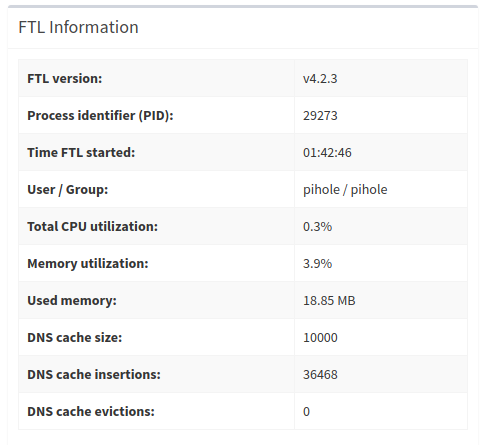Select the FTL version label
Image resolution: width=483 pixels, height=445 pixels.
point(65,79)
